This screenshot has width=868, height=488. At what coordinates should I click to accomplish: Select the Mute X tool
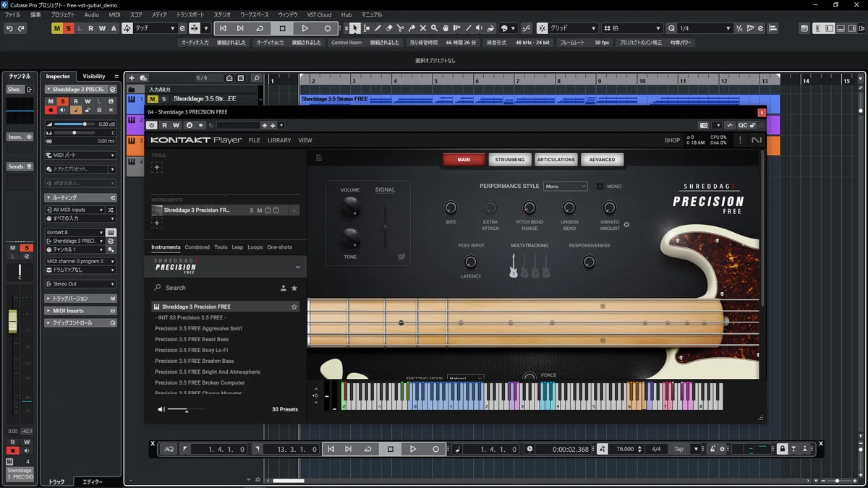pyautogui.click(x=422, y=28)
